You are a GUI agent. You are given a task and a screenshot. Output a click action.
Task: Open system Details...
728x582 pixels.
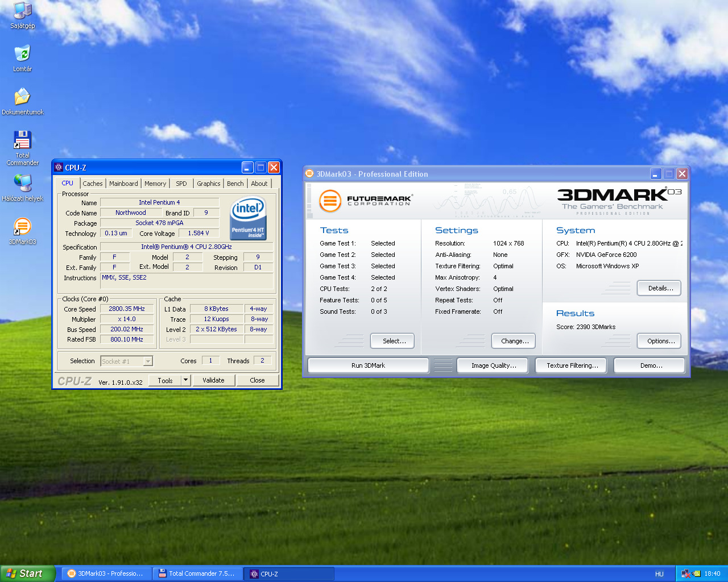point(659,288)
